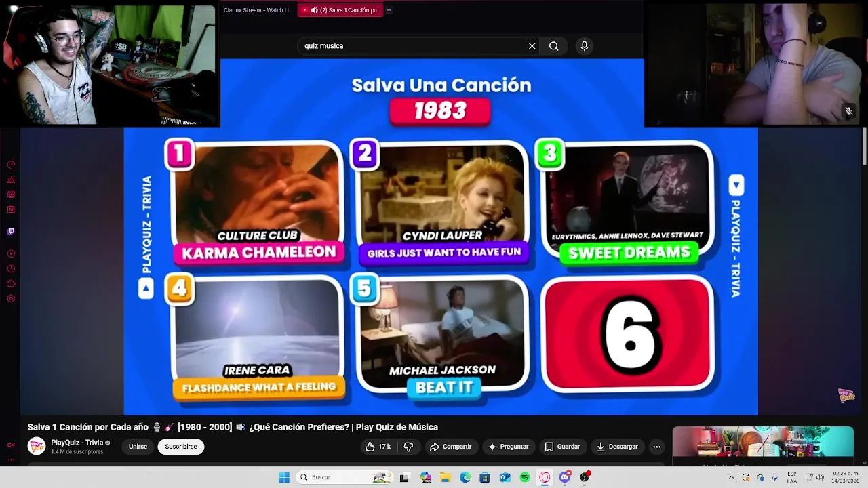The image size is (868, 488).
Task: Open Microsoft Store from taskbar
Action: click(485, 477)
